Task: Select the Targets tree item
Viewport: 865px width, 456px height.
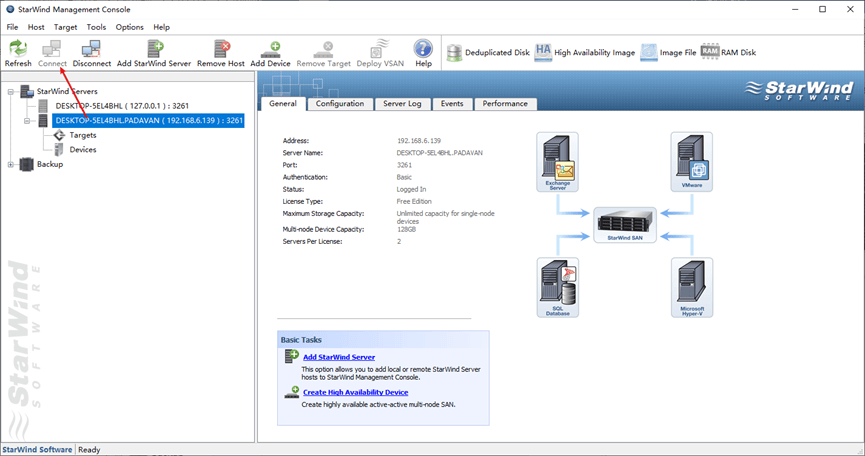Action: click(83, 135)
